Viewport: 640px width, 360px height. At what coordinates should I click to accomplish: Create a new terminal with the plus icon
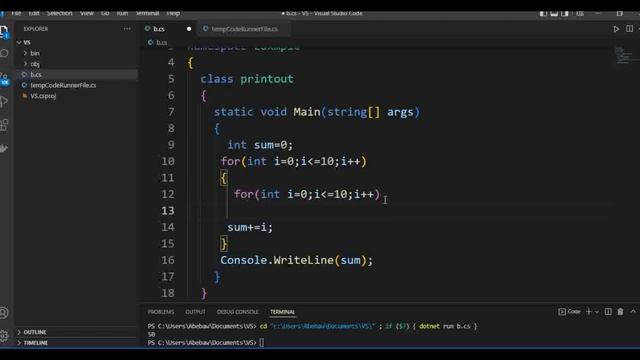(589, 312)
